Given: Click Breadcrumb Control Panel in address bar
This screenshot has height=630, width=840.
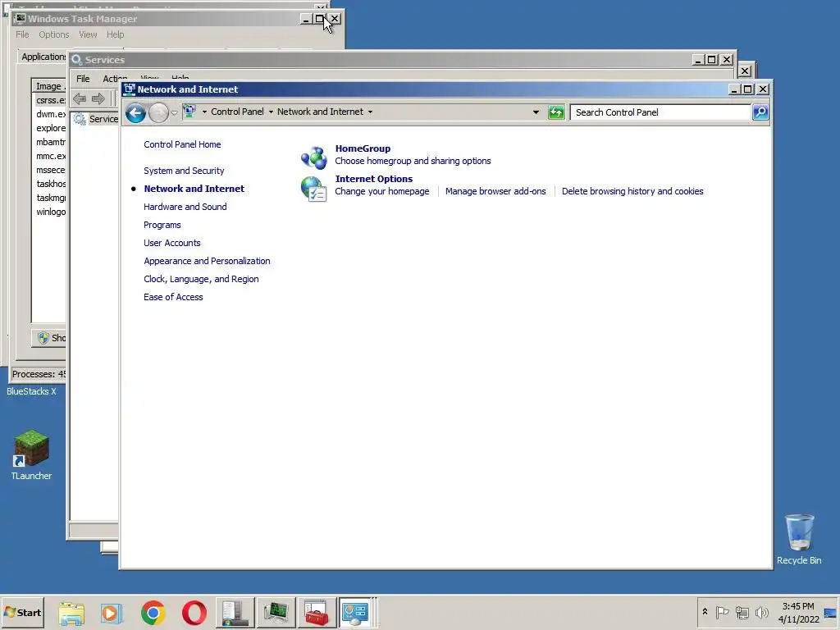Looking at the screenshot, I should 237,112.
